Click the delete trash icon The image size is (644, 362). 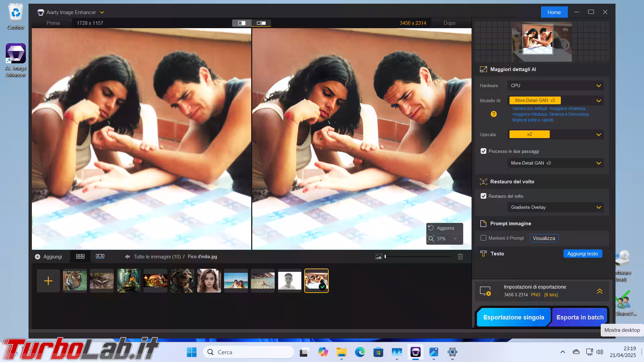click(460, 257)
